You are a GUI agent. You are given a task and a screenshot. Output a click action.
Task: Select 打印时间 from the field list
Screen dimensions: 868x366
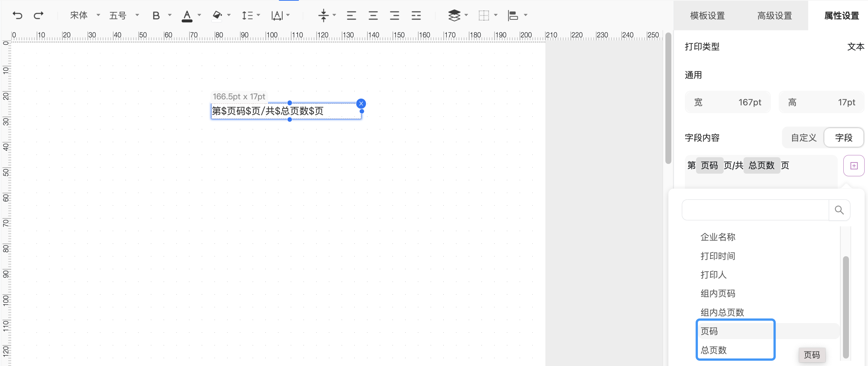pos(718,256)
